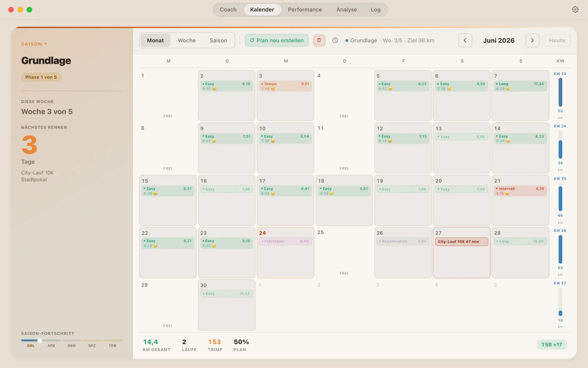The width and height of the screenshot is (588, 368).
Task: Select the free day June 4
Action: tap(344, 95)
